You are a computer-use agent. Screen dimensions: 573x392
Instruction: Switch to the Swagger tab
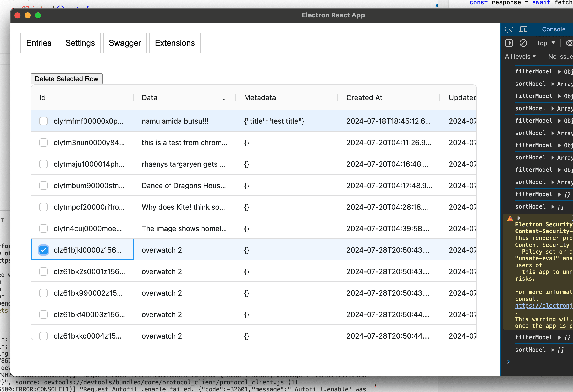pos(125,43)
